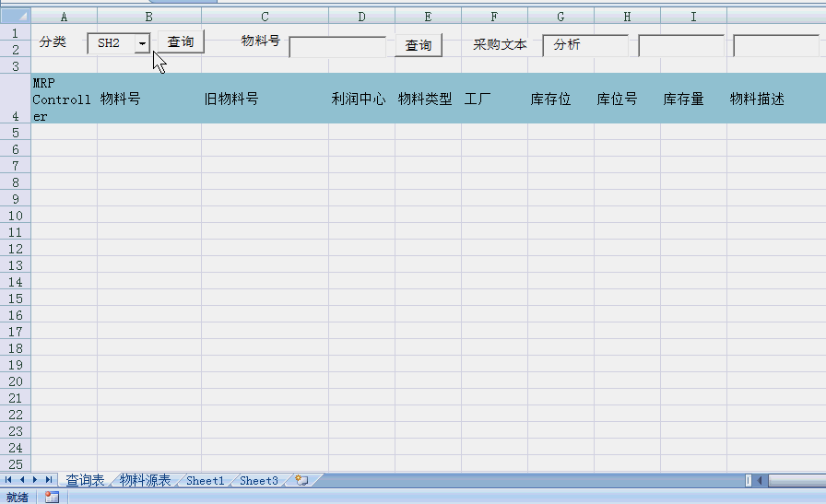Click the 物料号 text input box

coord(337,46)
